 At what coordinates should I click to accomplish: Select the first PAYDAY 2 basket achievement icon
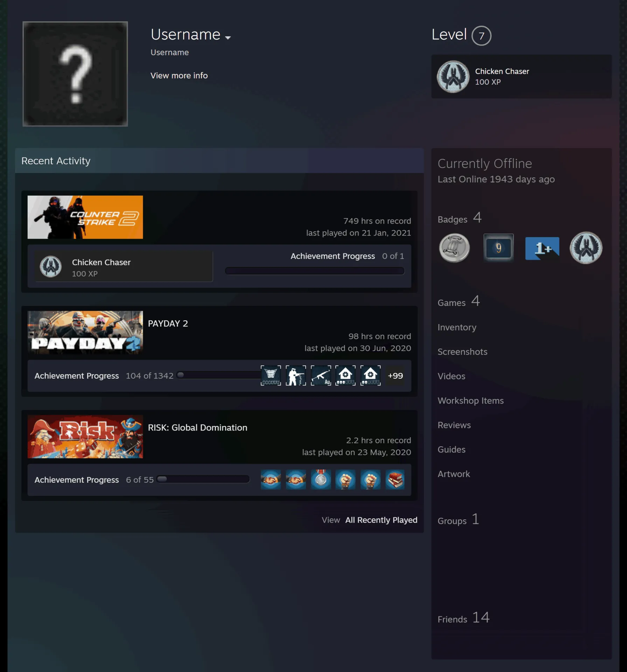(x=271, y=376)
